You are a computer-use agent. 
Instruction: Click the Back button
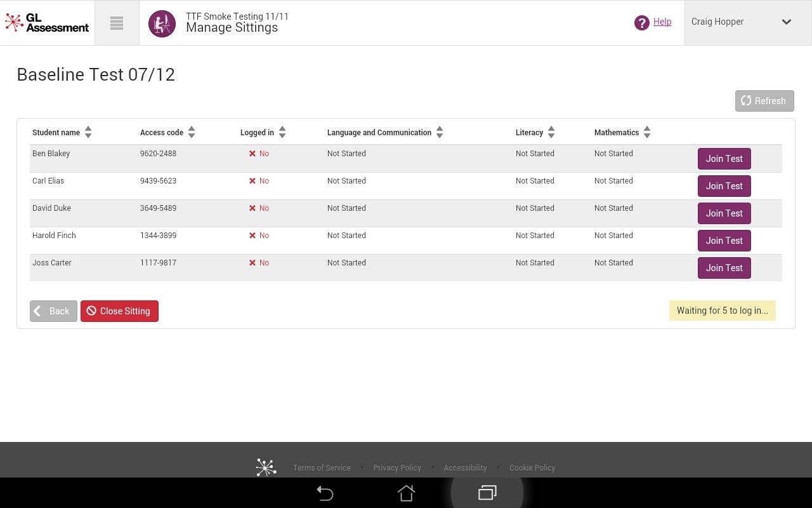pos(53,311)
